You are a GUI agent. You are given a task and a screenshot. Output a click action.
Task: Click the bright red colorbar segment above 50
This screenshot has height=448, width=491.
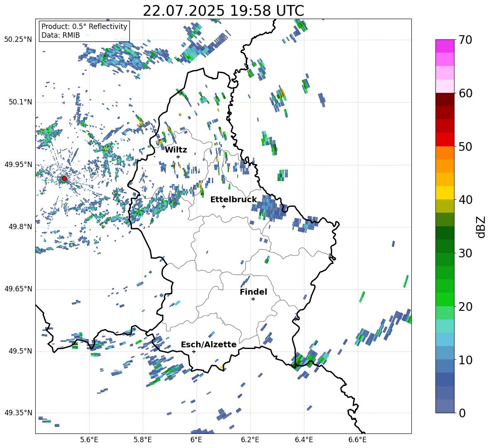(x=445, y=139)
